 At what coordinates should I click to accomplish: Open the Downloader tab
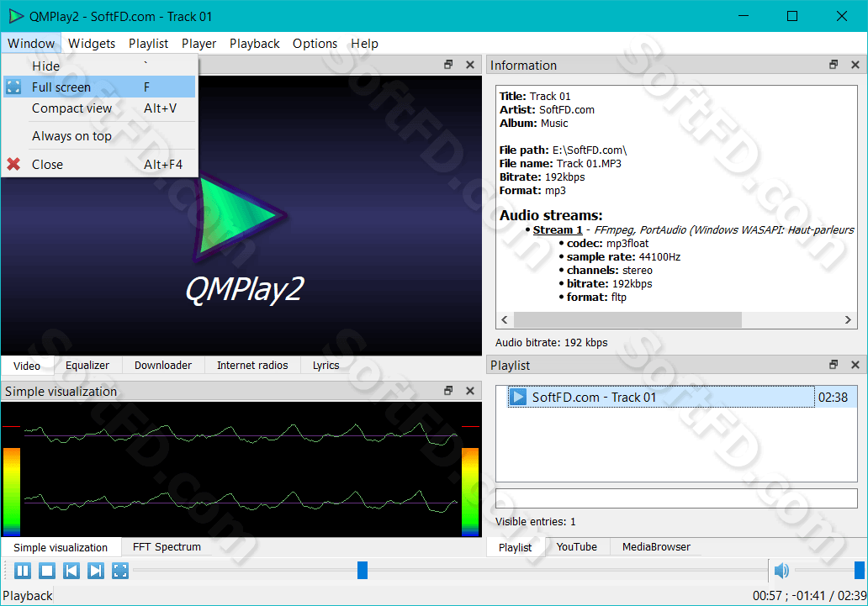point(163,366)
